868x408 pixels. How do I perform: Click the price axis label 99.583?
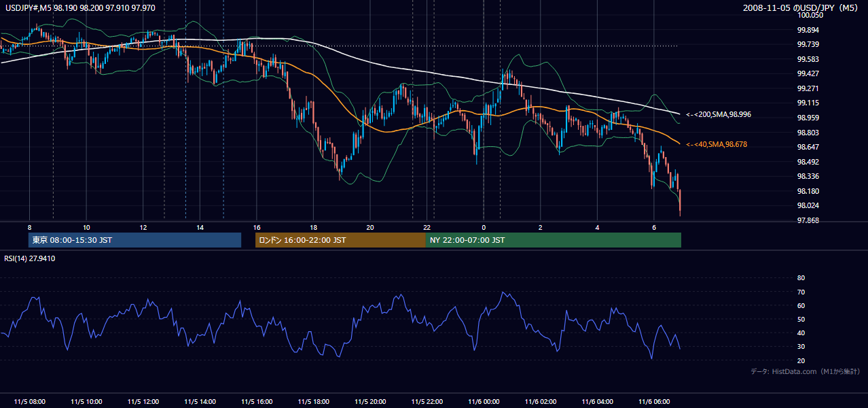[x=808, y=59]
